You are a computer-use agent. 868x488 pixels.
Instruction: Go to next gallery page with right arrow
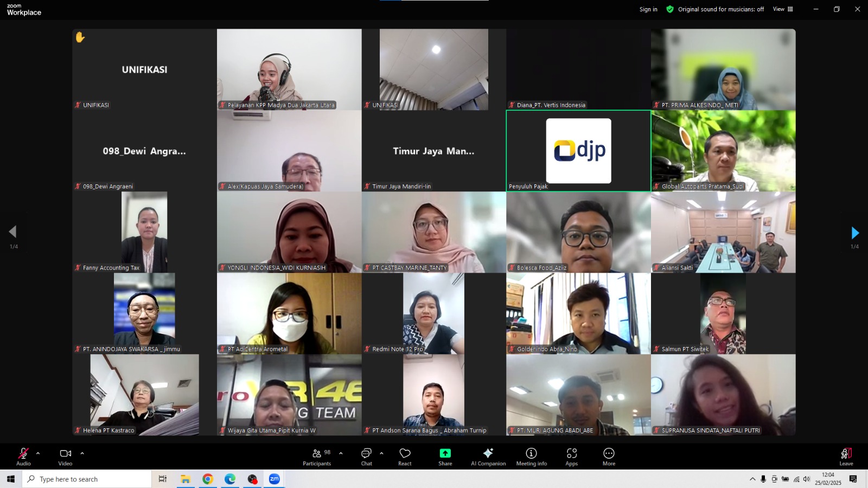pyautogui.click(x=854, y=233)
